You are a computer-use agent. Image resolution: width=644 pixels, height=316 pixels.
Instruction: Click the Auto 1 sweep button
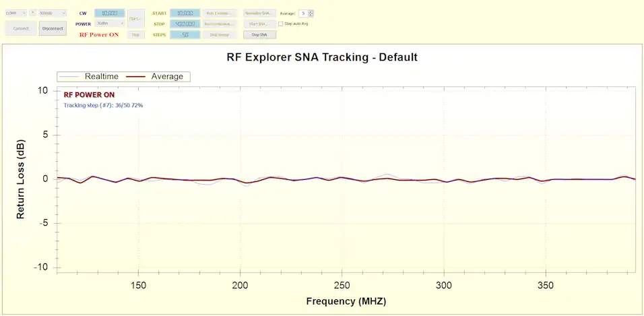(x=219, y=13)
